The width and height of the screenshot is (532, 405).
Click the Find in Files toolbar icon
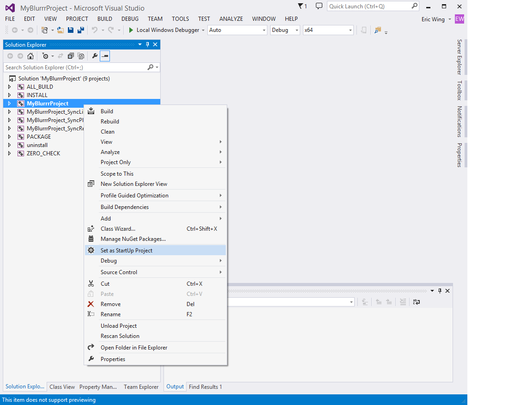(378, 30)
